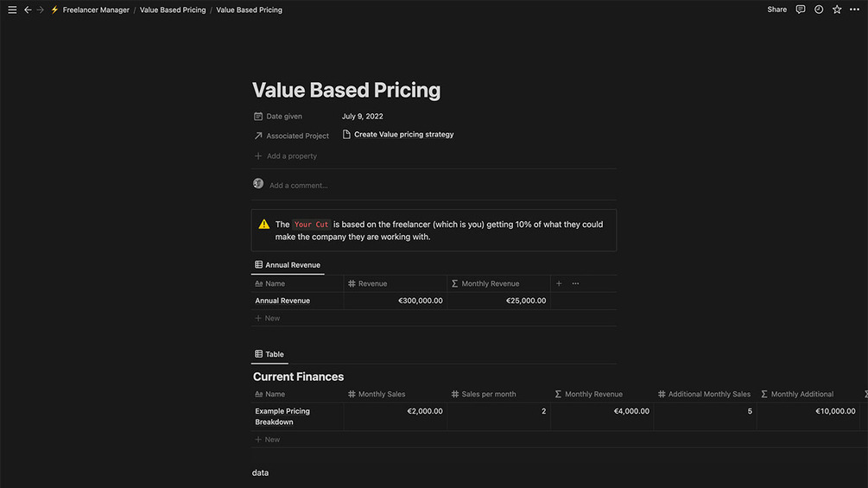The image size is (868, 488).
Task: Click the Add a comment field
Action: click(299, 185)
